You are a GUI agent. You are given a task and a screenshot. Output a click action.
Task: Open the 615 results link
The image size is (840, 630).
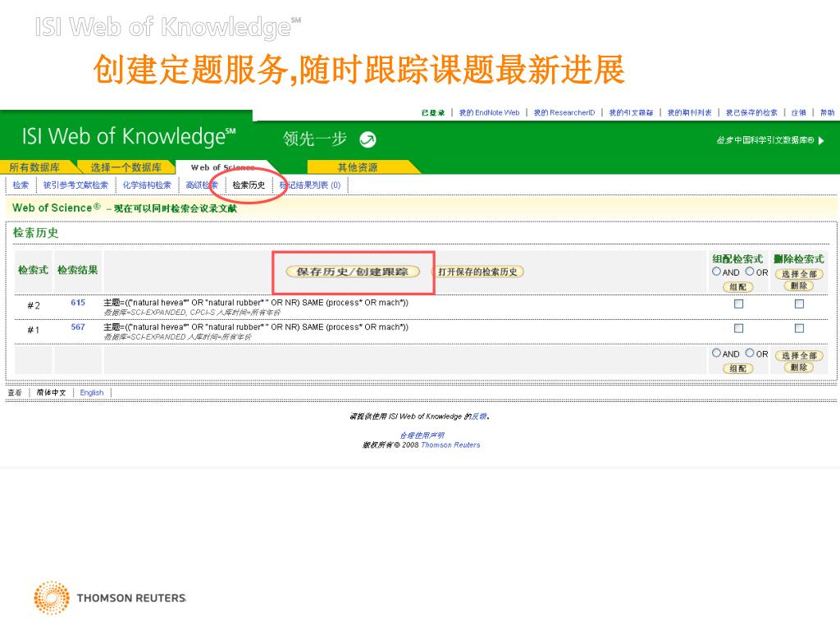[78, 303]
